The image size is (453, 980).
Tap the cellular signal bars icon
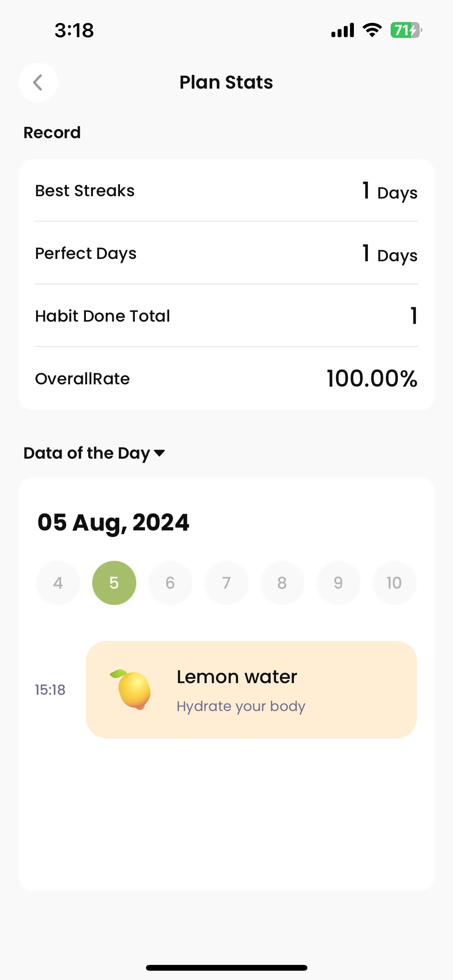point(343,30)
